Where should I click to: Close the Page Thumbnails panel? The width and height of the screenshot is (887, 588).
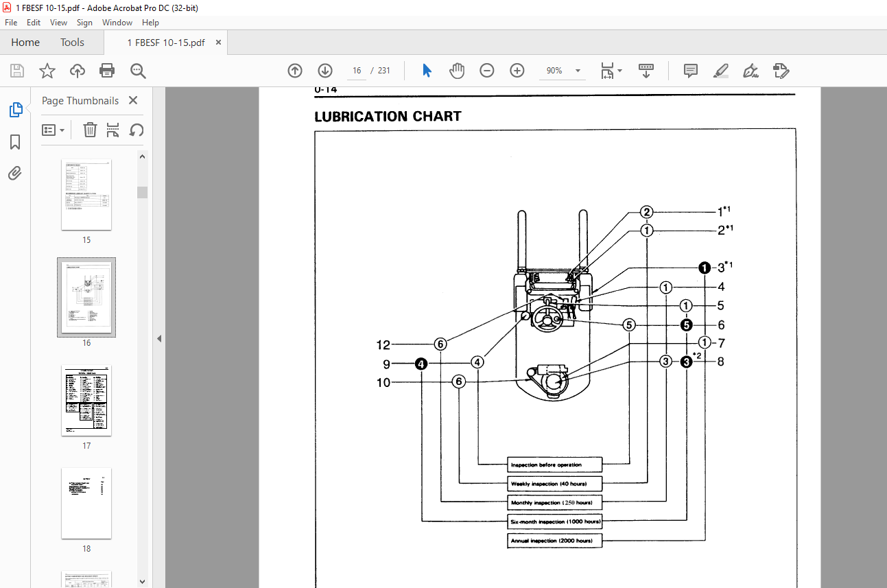[x=133, y=100]
